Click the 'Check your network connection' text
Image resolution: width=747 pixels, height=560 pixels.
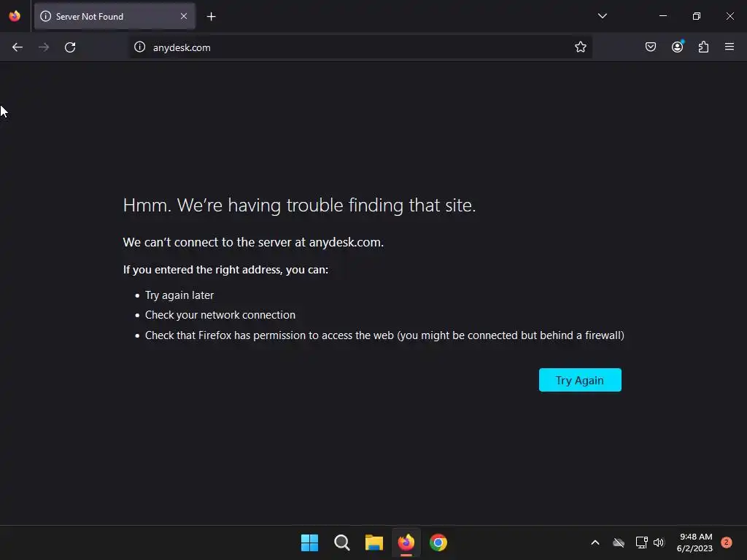(x=220, y=315)
